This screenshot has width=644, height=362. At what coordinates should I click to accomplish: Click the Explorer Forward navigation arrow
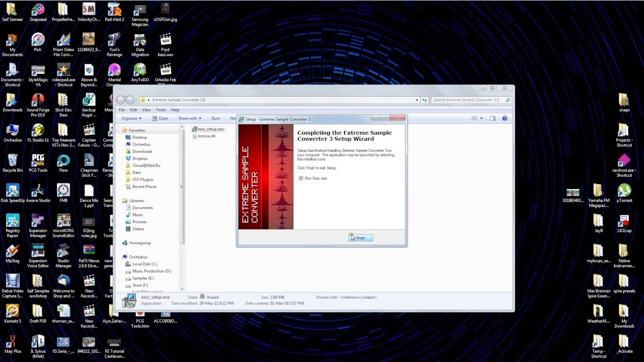pyautogui.click(x=130, y=100)
